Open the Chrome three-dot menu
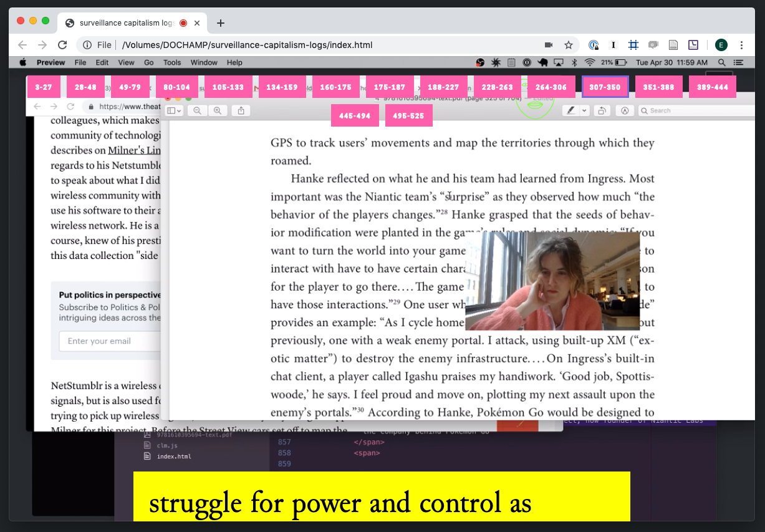This screenshot has width=765, height=532. 742,45
